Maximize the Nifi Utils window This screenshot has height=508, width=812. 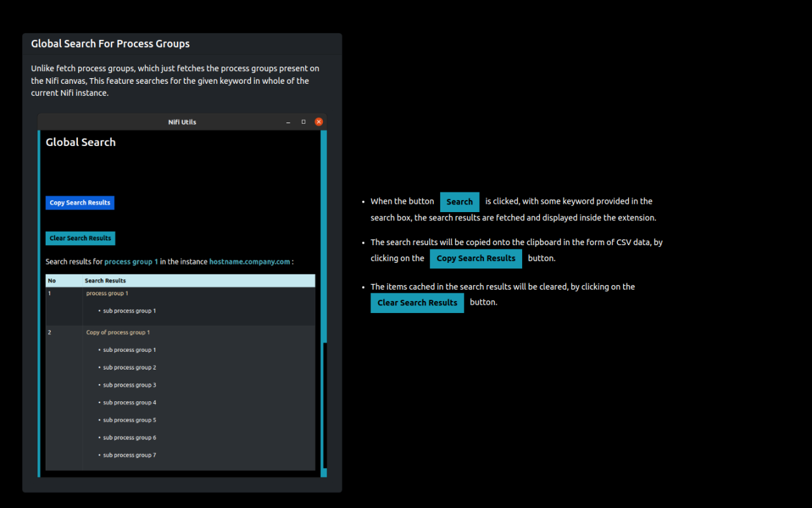point(303,122)
